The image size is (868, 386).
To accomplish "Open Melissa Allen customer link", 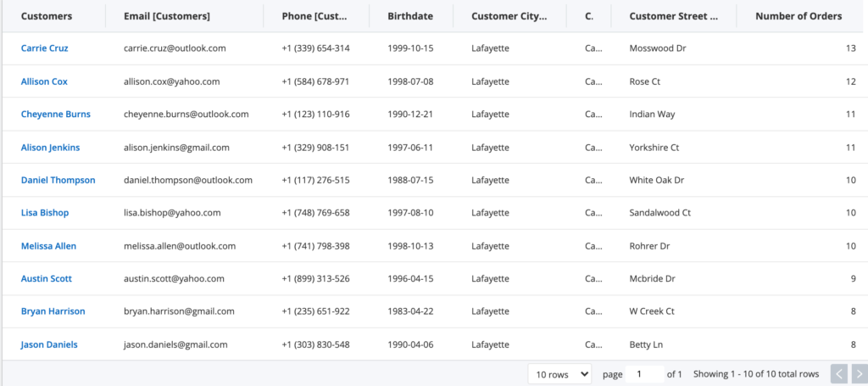I will (x=48, y=246).
